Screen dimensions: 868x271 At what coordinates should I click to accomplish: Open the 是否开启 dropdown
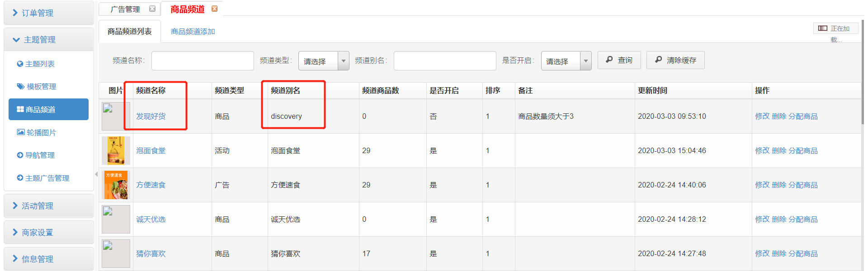tap(566, 61)
